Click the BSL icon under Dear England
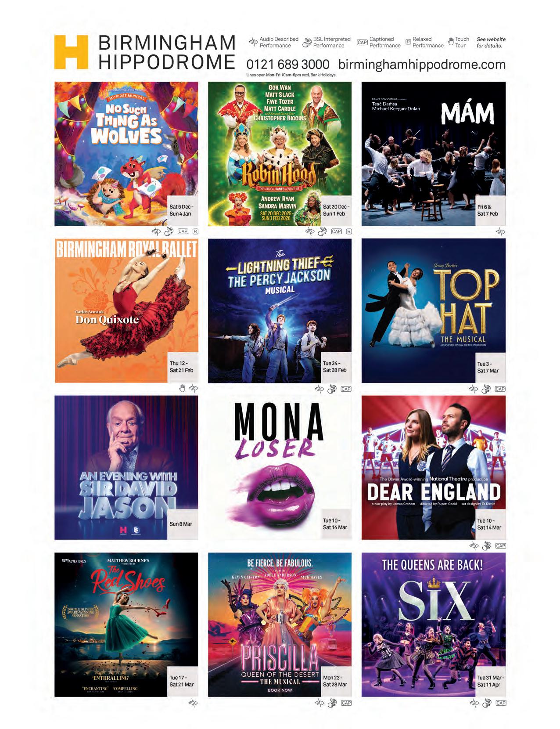560x729 pixels. tap(486, 546)
